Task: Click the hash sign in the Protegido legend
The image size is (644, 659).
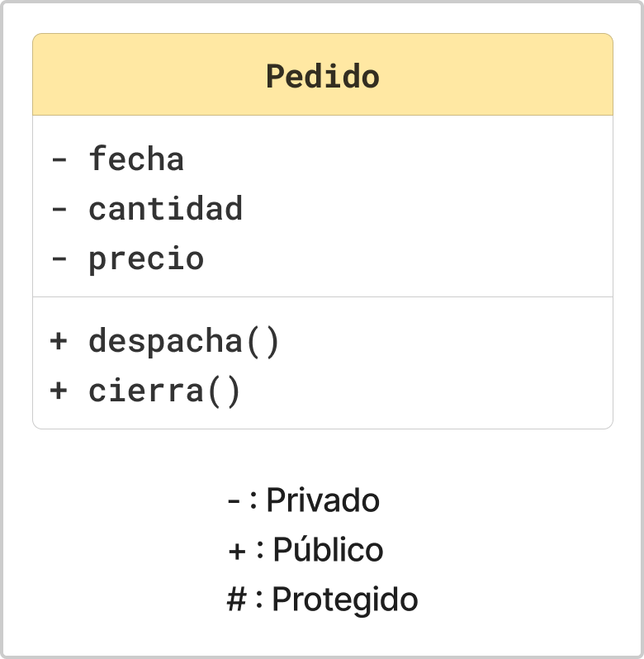Action: click(236, 599)
